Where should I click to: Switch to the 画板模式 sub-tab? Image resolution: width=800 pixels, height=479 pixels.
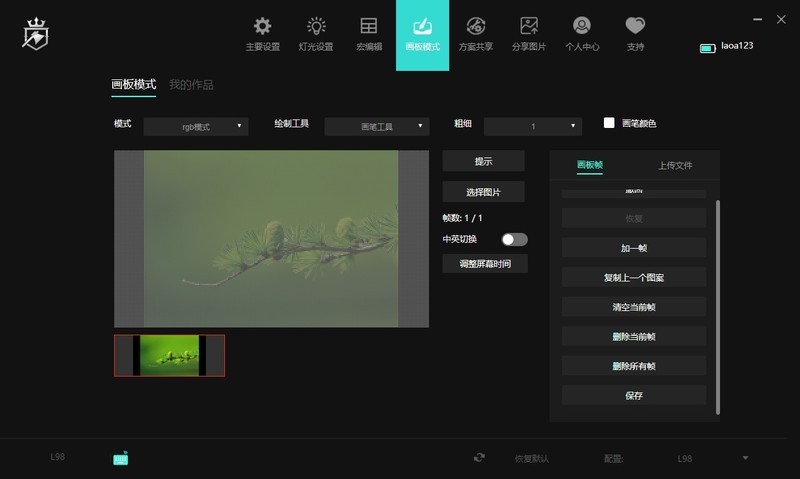coord(134,84)
